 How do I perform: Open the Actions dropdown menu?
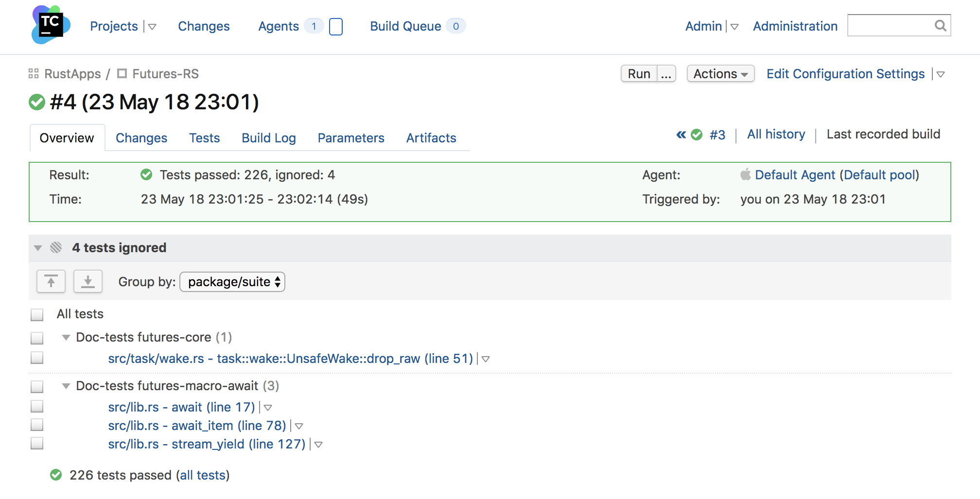[720, 74]
